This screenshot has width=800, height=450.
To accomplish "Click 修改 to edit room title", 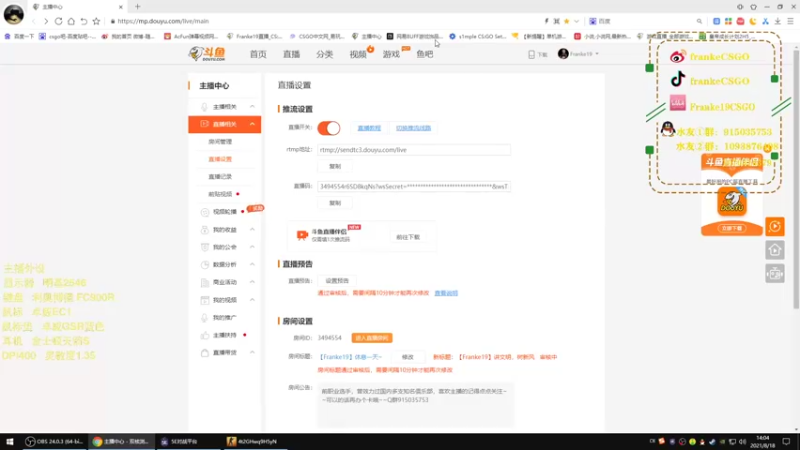I will pos(408,357).
